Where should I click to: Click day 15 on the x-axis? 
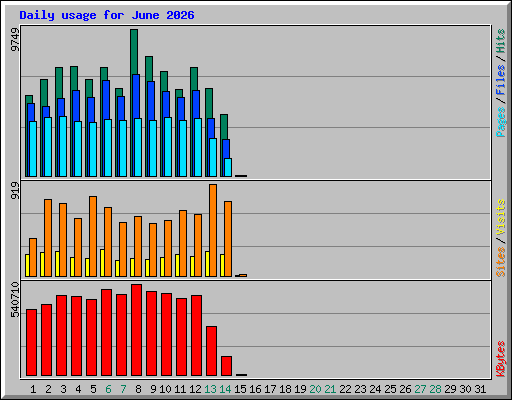tap(240, 389)
